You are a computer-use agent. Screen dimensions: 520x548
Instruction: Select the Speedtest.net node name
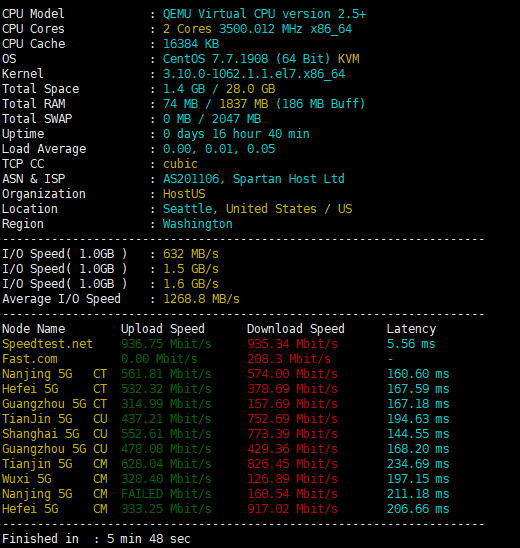(x=48, y=344)
